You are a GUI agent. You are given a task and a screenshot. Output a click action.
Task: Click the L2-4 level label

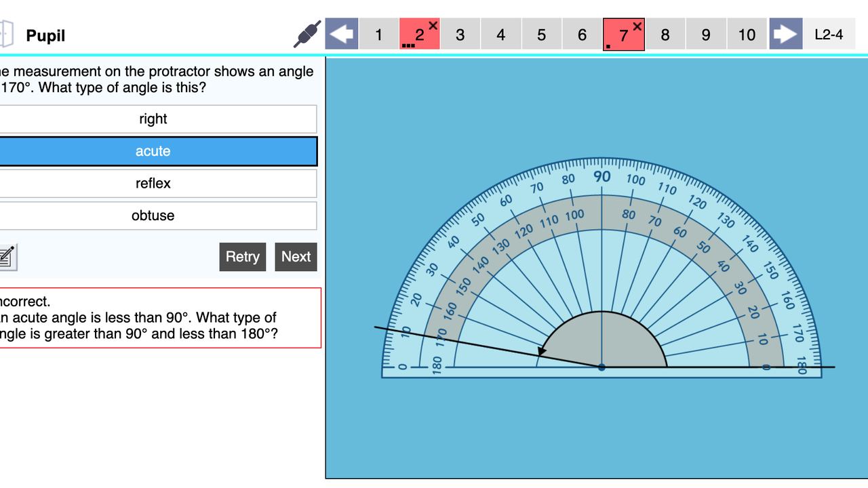click(829, 35)
